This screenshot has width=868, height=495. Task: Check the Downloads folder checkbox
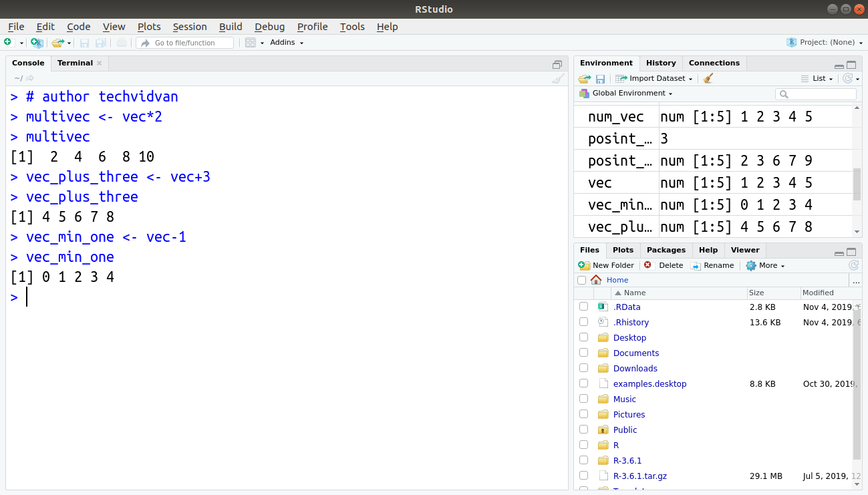583,368
